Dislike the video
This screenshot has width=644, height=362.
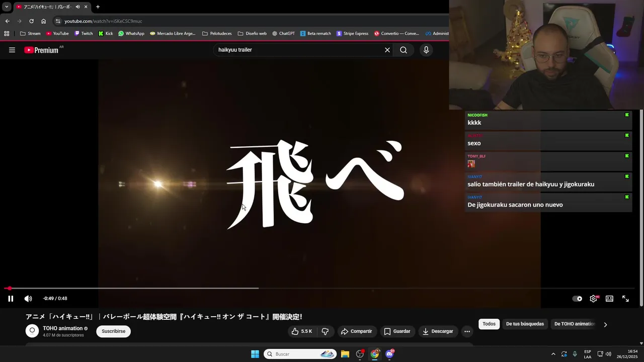[x=325, y=331]
